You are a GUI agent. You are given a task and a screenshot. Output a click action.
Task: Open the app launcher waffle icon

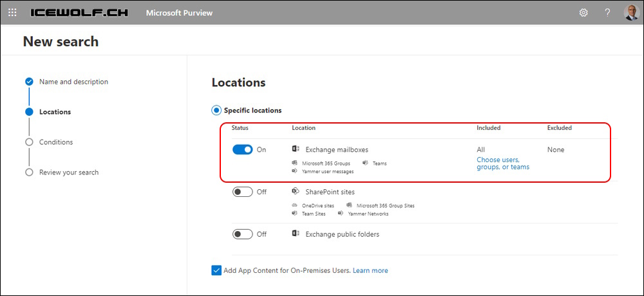(x=12, y=13)
